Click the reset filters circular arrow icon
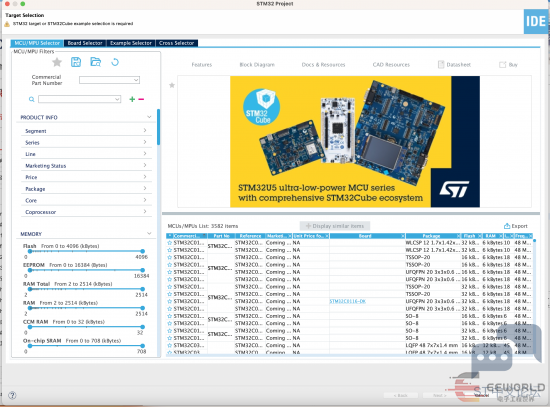Image resolution: width=550 pixels, height=407 pixels. pyautogui.click(x=115, y=62)
